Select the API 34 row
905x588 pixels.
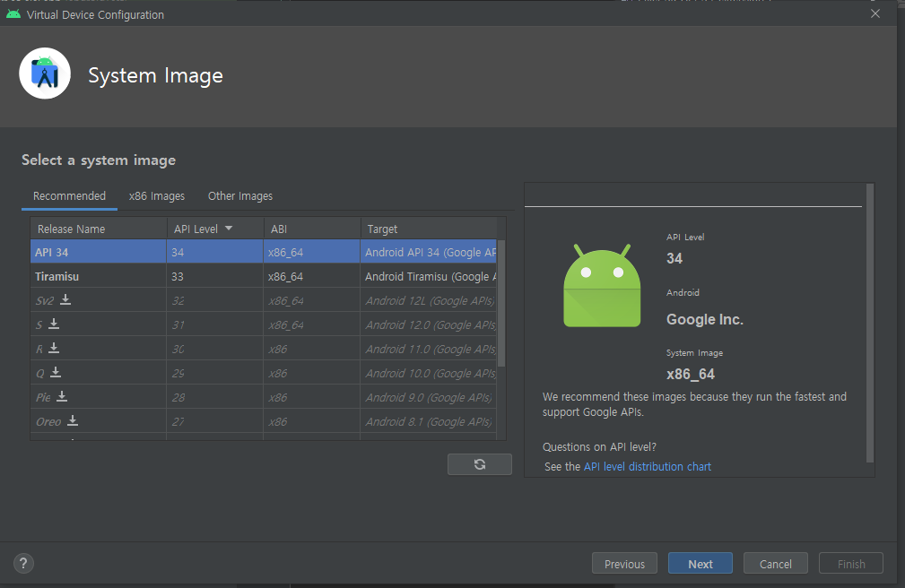click(263, 252)
